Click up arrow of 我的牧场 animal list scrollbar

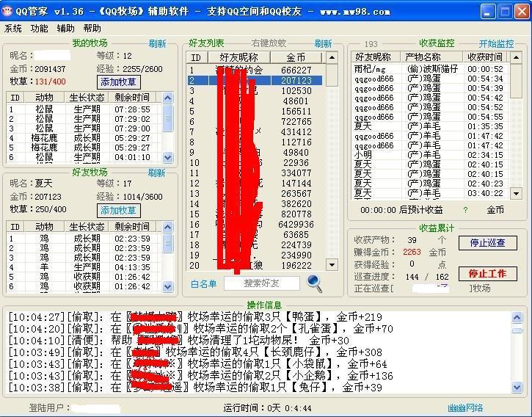point(167,98)
